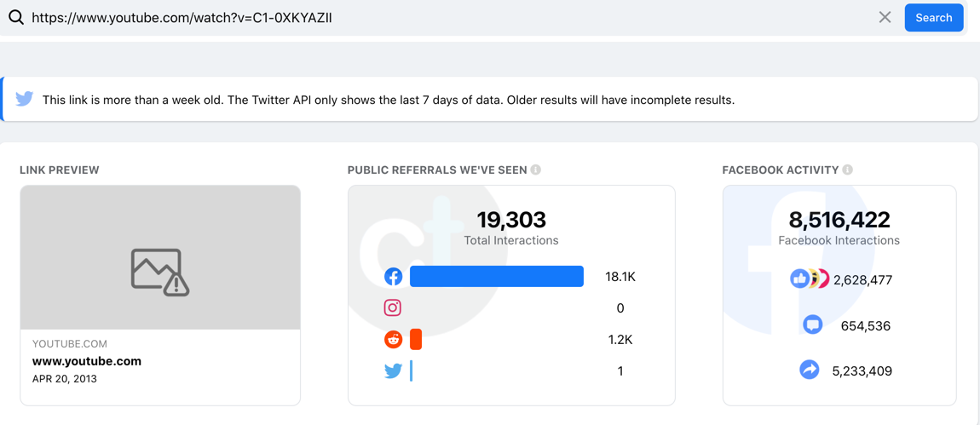980x425 pixels.
Task: Click the Twitter icon in referrals list
Action: click(x=393, y=371)
